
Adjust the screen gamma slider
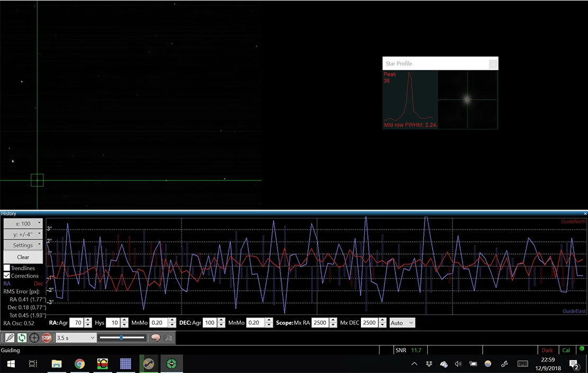pyautogui.click(x=122, y=338)
